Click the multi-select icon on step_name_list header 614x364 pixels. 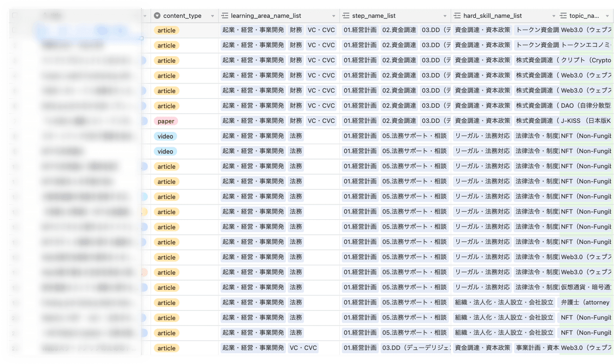[x=347, y=15]
